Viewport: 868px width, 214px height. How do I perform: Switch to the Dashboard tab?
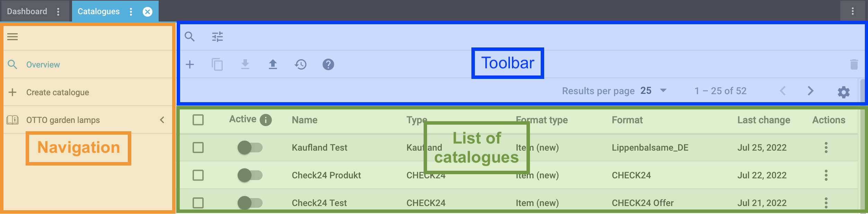[x=27, y=11]
